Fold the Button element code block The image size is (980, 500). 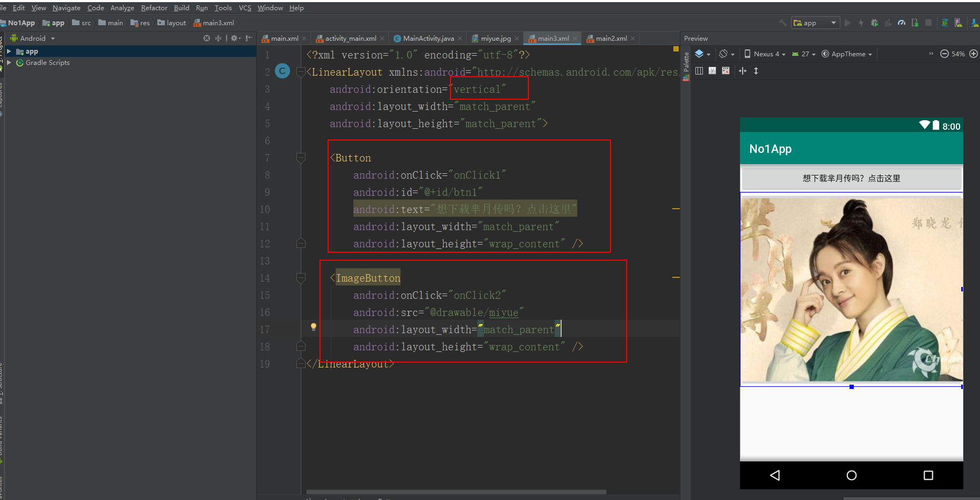pos(301,158)
